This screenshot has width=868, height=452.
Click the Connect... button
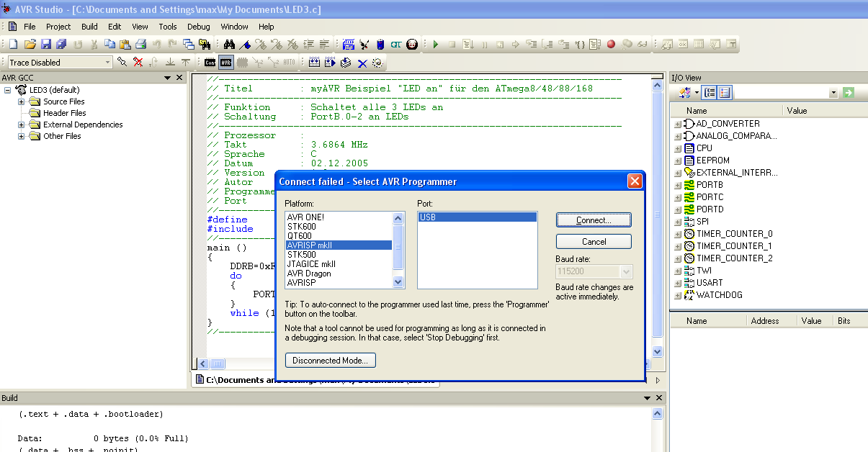tap(594, 220)
